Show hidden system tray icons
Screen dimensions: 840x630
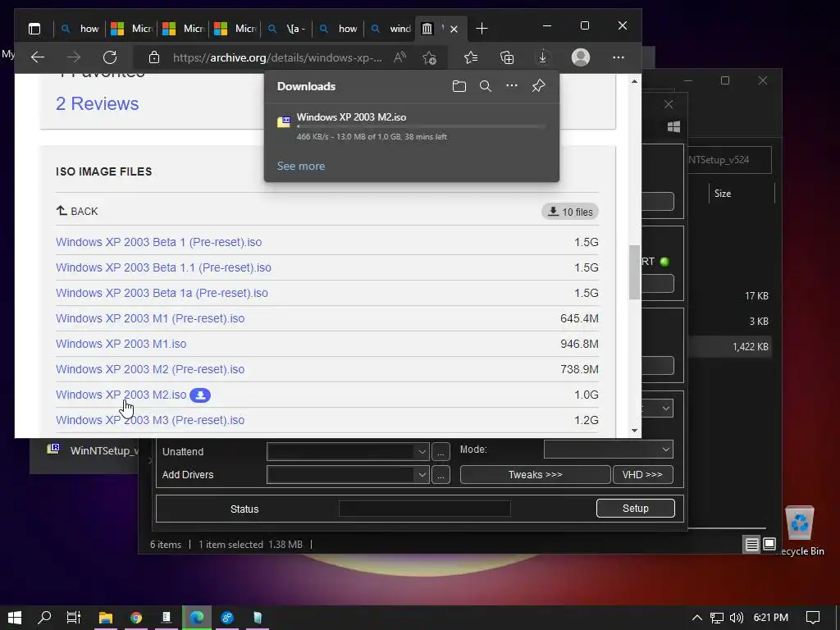point(697,618)
